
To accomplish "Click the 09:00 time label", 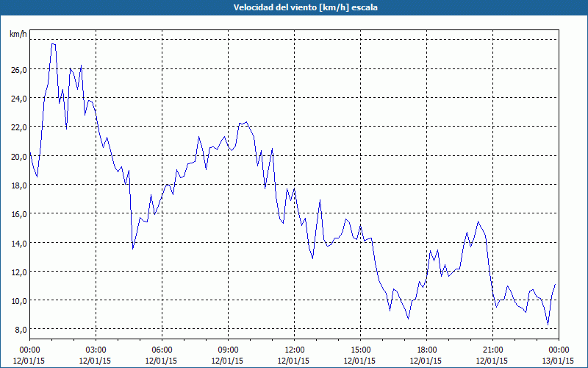I will click(x=228, y=350).
